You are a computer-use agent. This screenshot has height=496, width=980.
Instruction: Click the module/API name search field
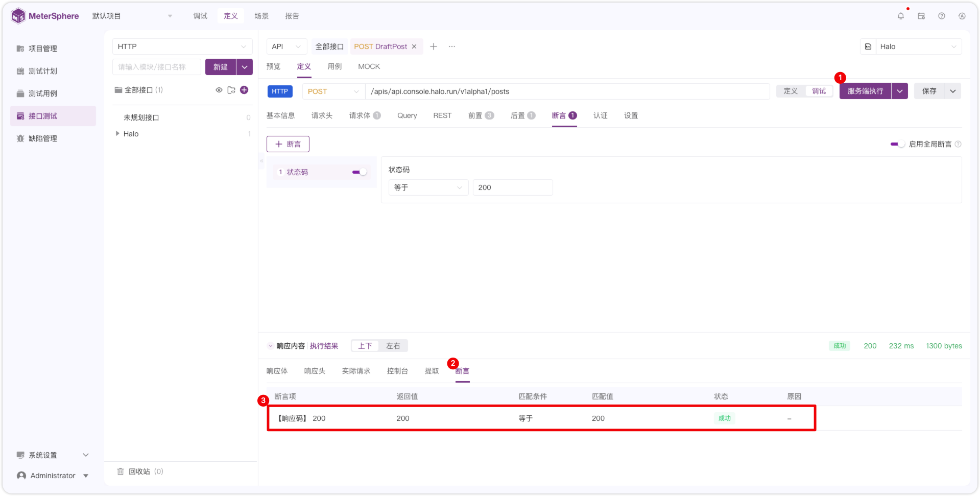[157, 67]
